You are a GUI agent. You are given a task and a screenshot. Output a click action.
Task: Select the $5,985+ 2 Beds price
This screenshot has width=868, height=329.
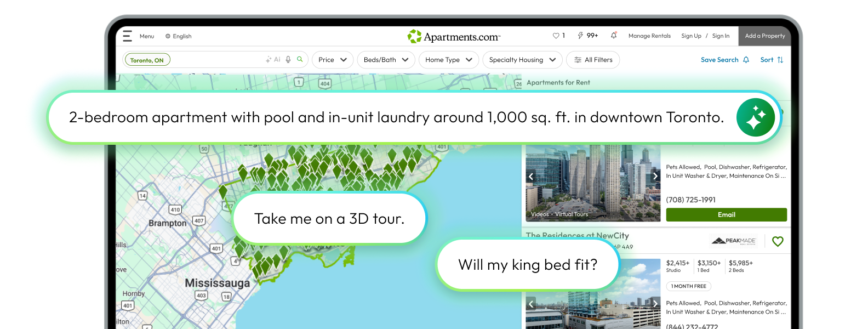click(x=740, y=266)
